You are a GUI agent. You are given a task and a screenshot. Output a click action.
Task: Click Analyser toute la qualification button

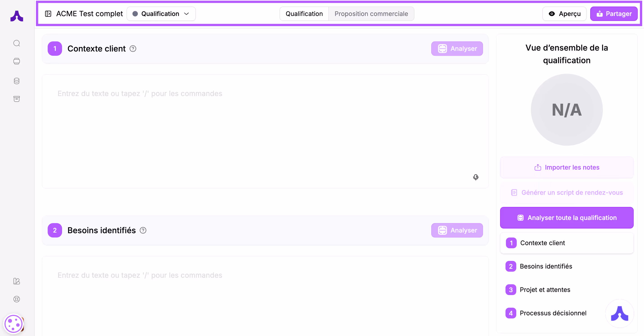pos(566,218)
